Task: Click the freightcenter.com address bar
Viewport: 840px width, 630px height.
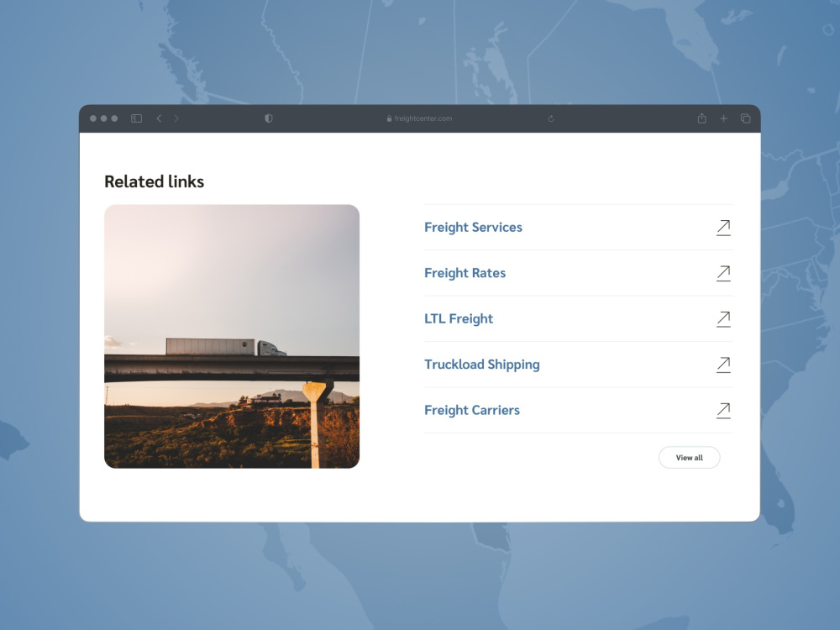Action: (x=419, y=118)
